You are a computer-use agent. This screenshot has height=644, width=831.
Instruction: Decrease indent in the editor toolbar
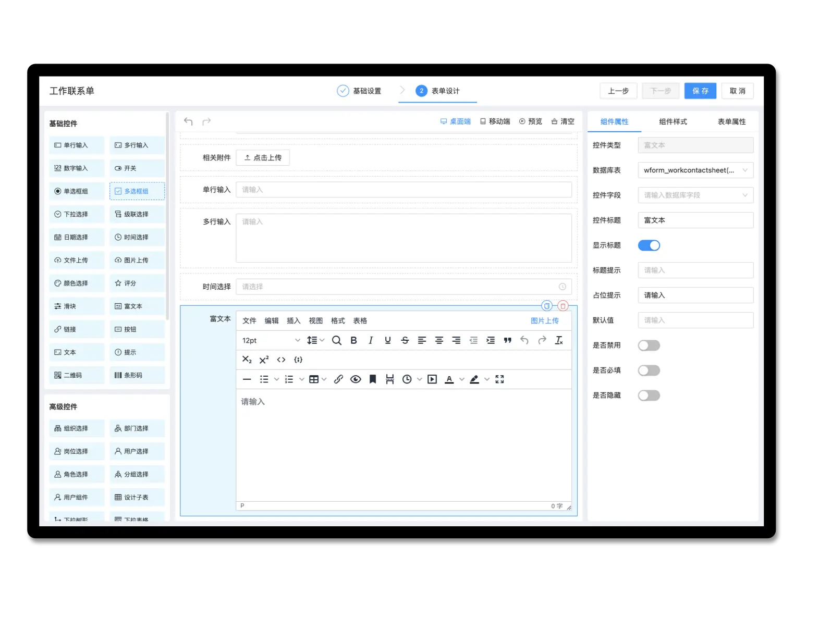(x=473, y=340)
